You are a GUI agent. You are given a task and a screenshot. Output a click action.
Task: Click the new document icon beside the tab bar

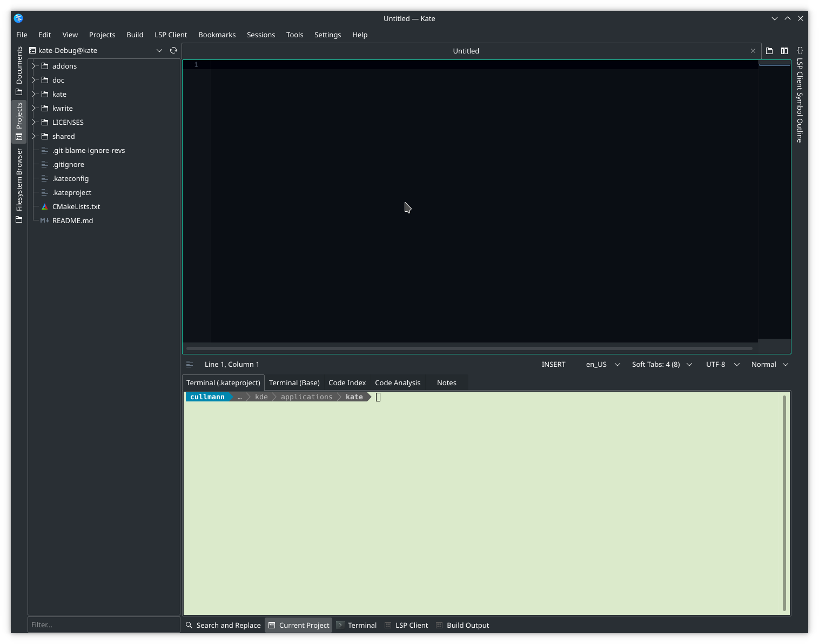[769, 51]
